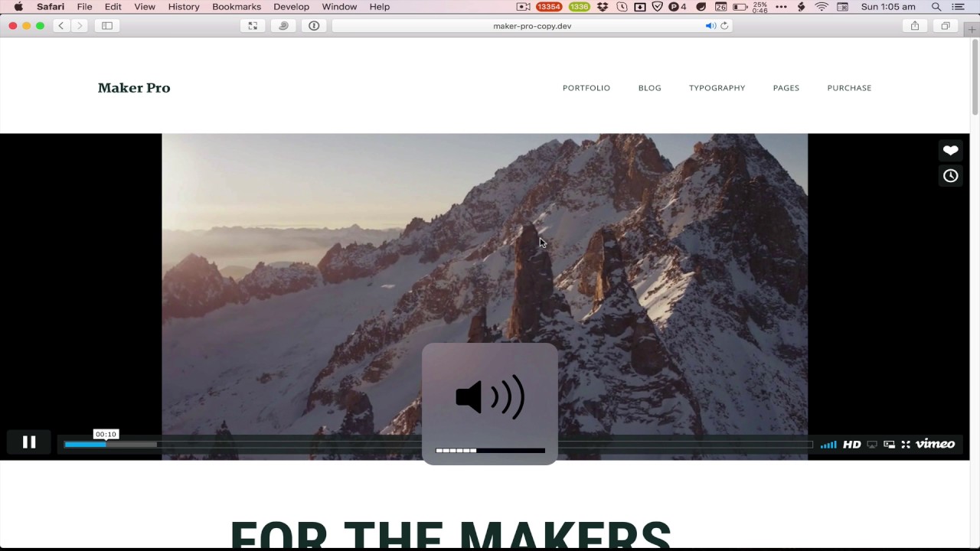Seek within the video progress bar
Screen dimensions: 980x551
coord(438,445)
